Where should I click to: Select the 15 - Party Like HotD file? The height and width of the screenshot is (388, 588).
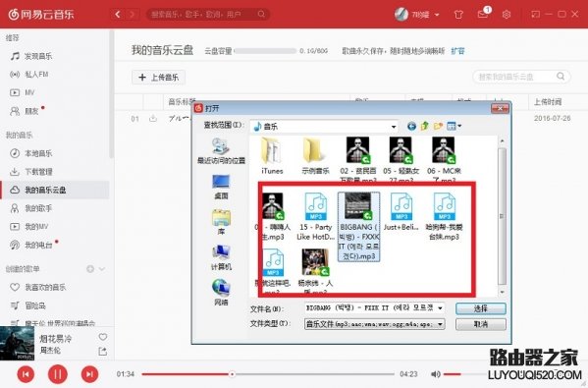click(316, 216)
